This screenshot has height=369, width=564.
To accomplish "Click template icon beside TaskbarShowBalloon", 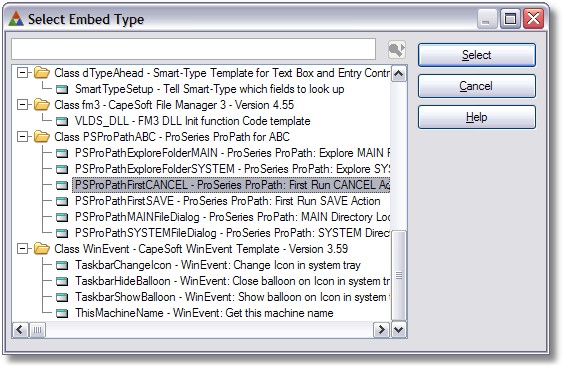I will coord(62,297).
